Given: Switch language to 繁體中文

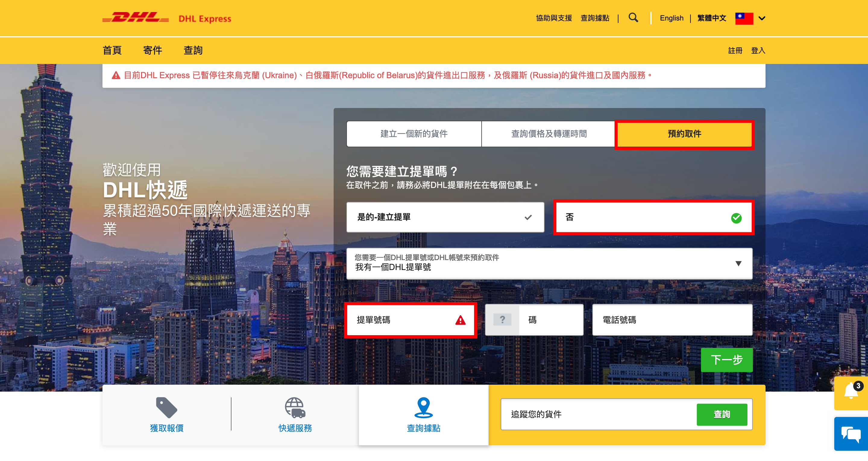Looking at the screenshot, I should pos(712,18).
